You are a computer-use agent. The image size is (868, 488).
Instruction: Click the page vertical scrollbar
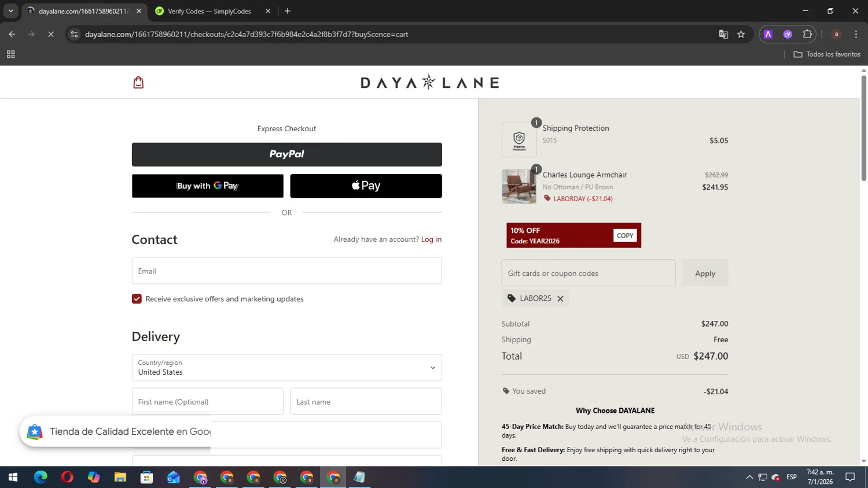(x=863, y=127)
